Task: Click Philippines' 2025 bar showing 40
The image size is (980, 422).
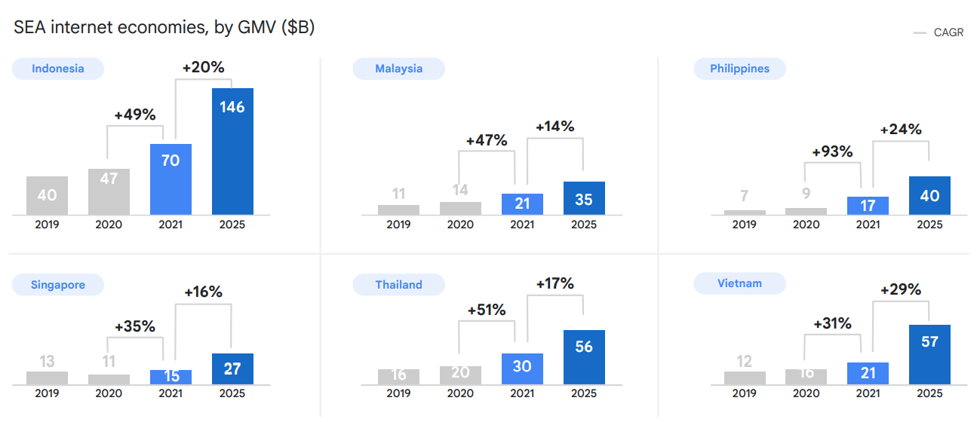Action: coord(929,195)
